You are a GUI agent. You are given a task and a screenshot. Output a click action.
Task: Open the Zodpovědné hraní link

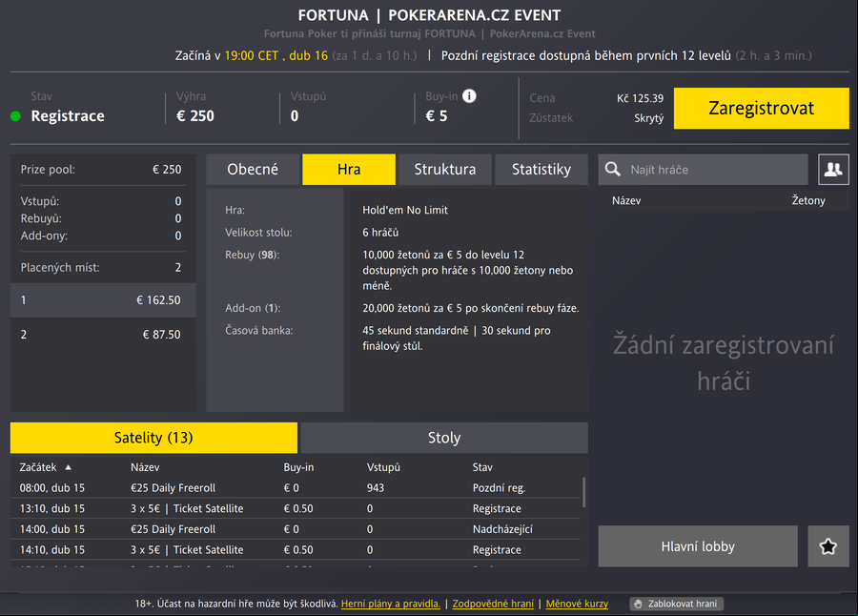click(x=493, y=604)
